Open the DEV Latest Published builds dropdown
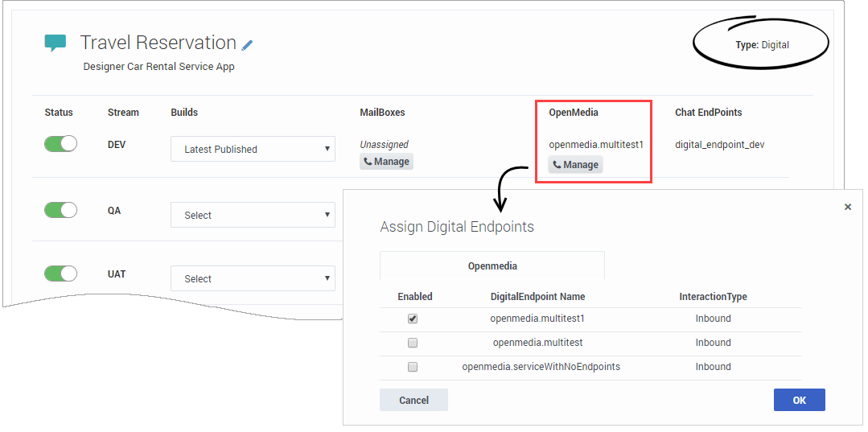Viewport: 868px width, 432px height. tap(253, 149)
